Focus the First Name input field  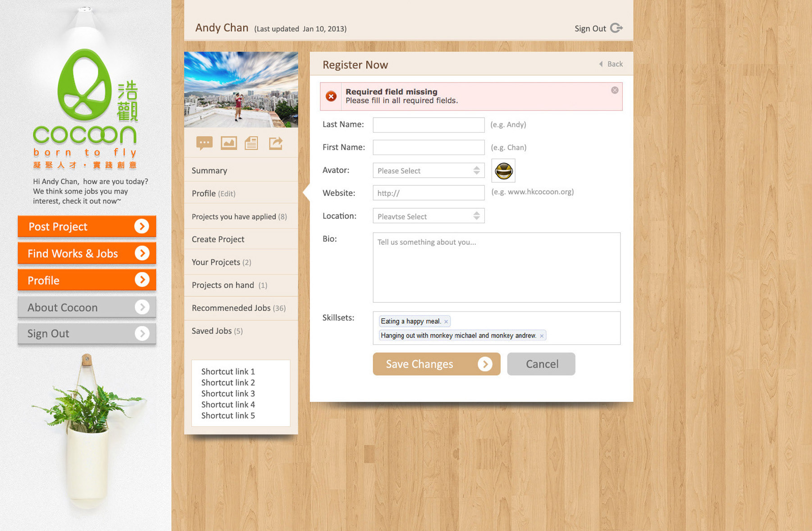point(429,147)
